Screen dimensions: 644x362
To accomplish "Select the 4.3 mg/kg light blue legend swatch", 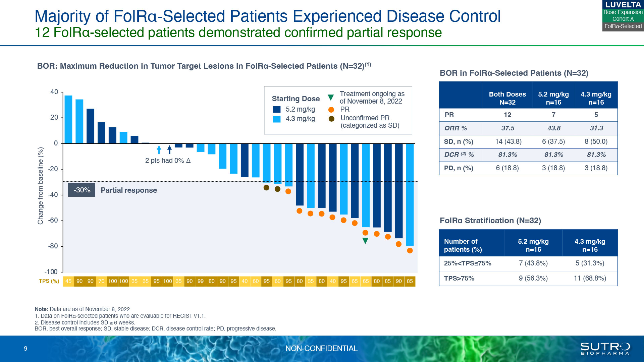I will pos(277,119).
